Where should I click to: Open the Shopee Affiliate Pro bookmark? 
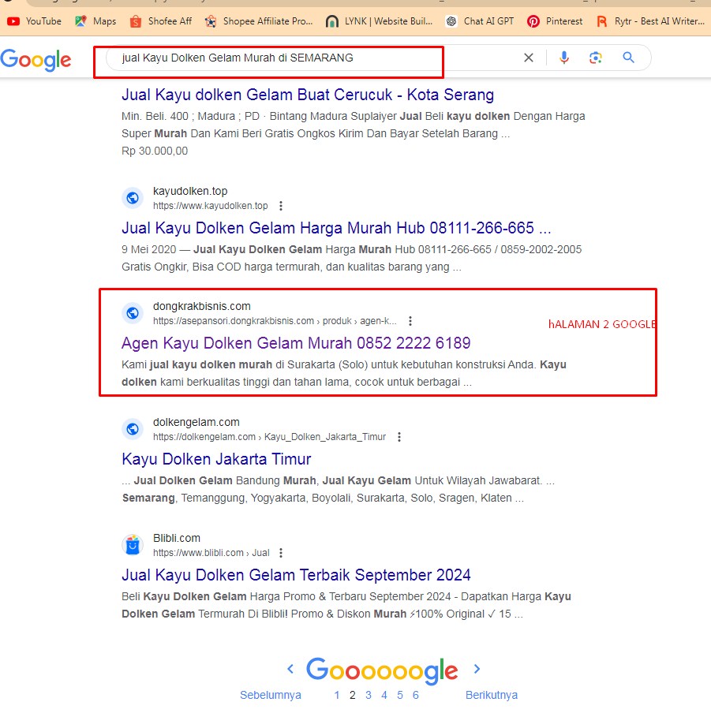(x=259, y=21)
